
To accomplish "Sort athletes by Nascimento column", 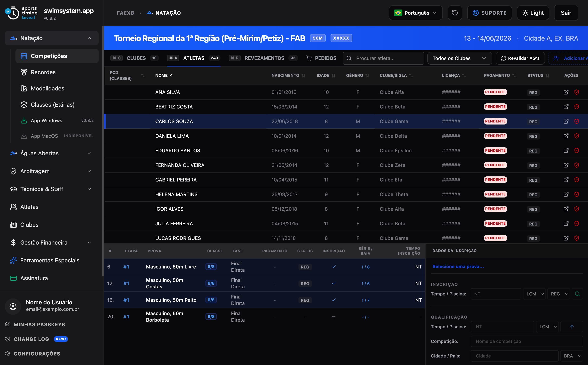I will click(303, 76).
